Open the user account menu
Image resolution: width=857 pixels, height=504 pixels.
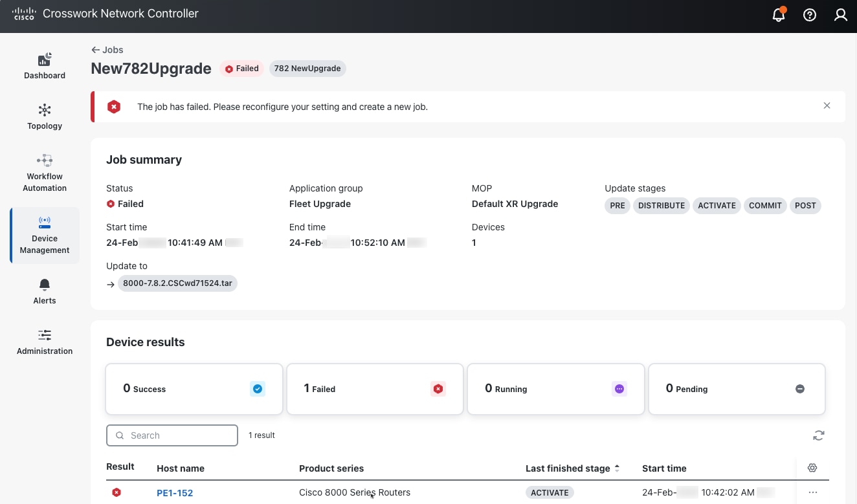point(840,15)
